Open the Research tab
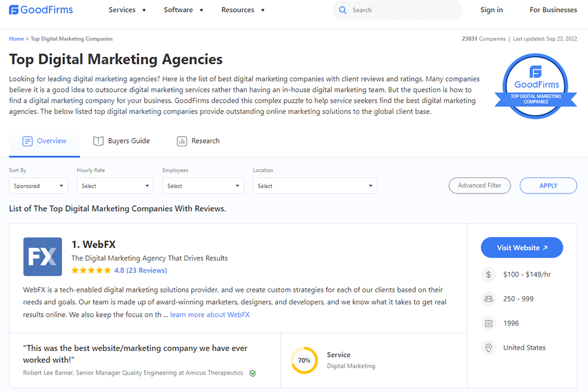588x392 pixels. coord(198,141)
